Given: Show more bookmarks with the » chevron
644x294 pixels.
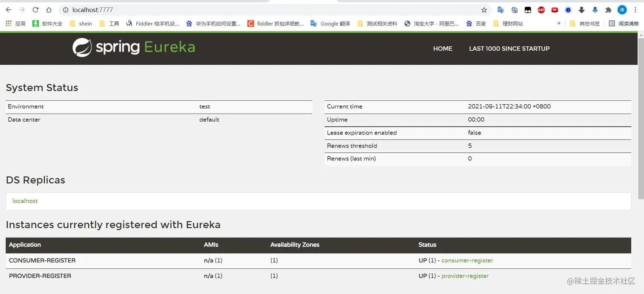Looking at the screenshot, I should coord(559,24).
